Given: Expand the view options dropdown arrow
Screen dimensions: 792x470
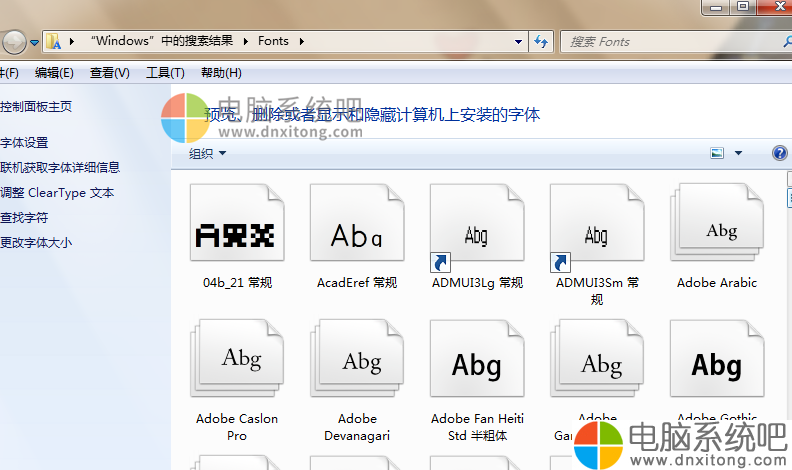Looking at the screenshot, I should (738, 153).
